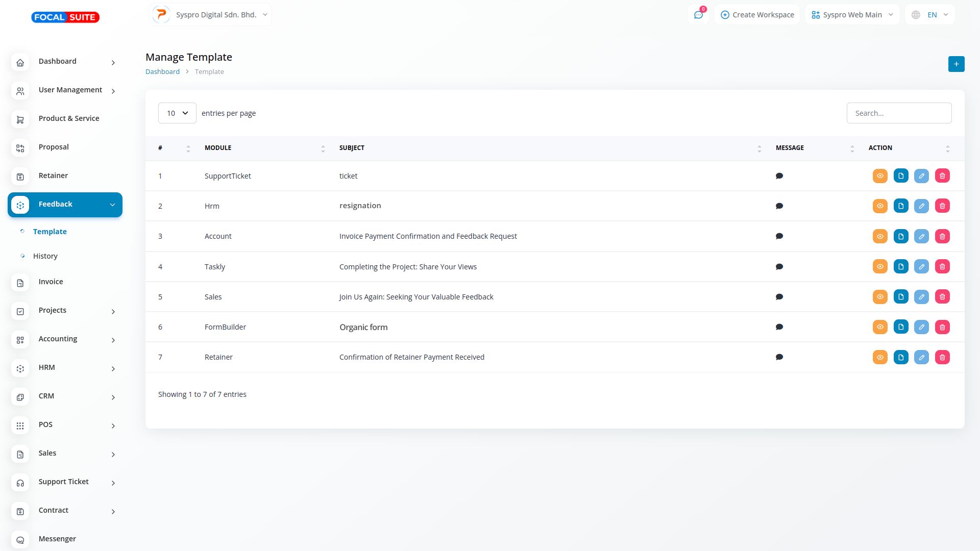Click the delete icon for Retainer template
Viewport: 980px width, 551px height.
942,358
